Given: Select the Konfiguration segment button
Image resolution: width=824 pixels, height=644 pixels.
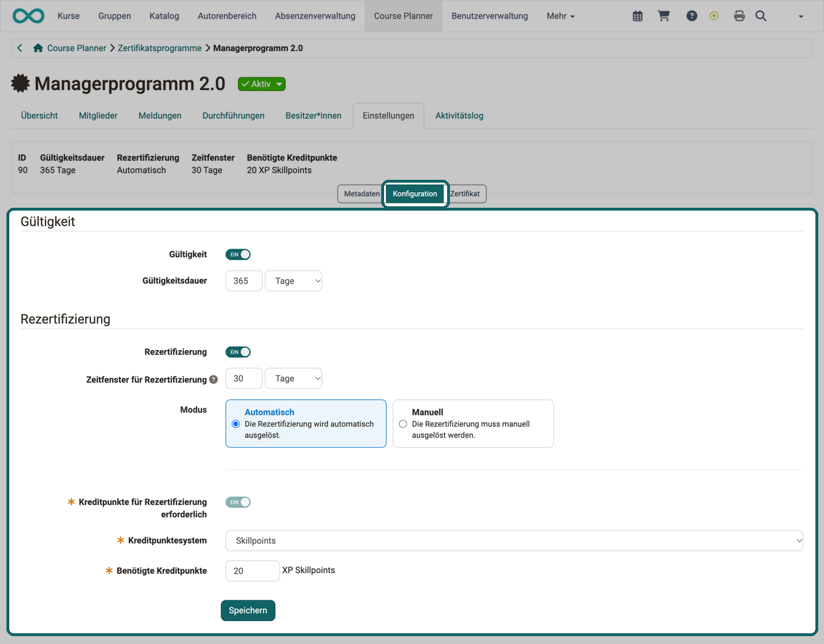Looking at the screenshot, I should tap(415, 194).
